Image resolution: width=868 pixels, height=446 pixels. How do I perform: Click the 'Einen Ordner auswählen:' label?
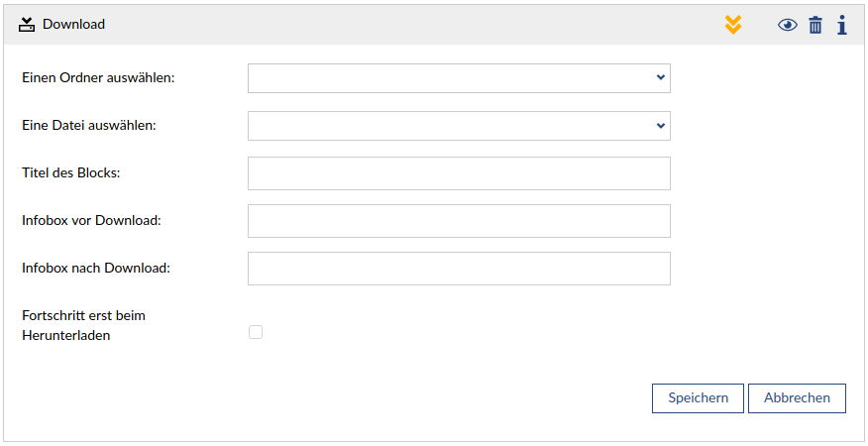pos(98,77)
